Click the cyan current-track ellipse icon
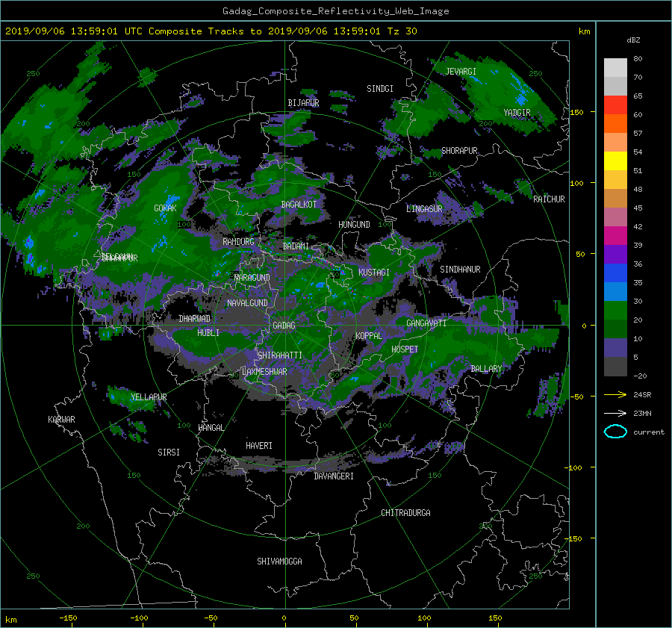The image size is (672, 628). pyautogui.click(x=615, y=432)
